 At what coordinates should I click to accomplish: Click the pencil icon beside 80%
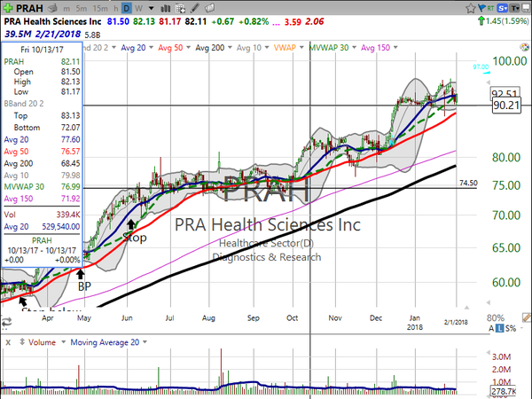click(526, 317)
